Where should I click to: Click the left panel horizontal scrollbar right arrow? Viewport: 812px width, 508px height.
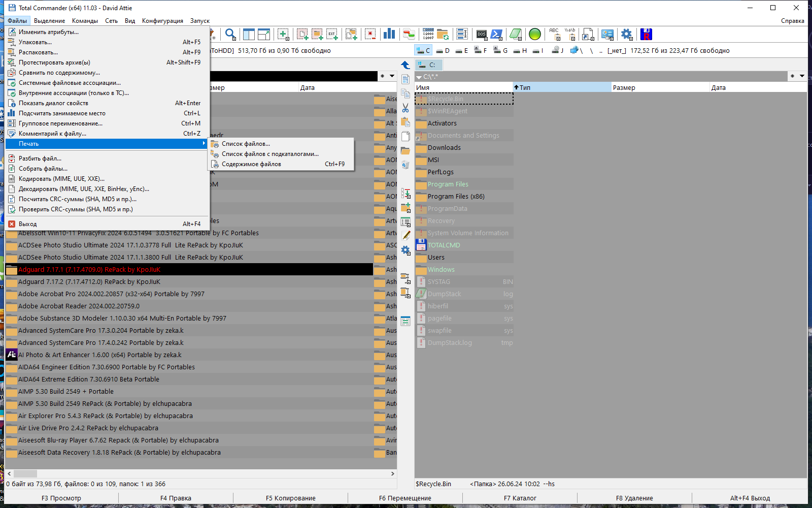tap(392, 473)
